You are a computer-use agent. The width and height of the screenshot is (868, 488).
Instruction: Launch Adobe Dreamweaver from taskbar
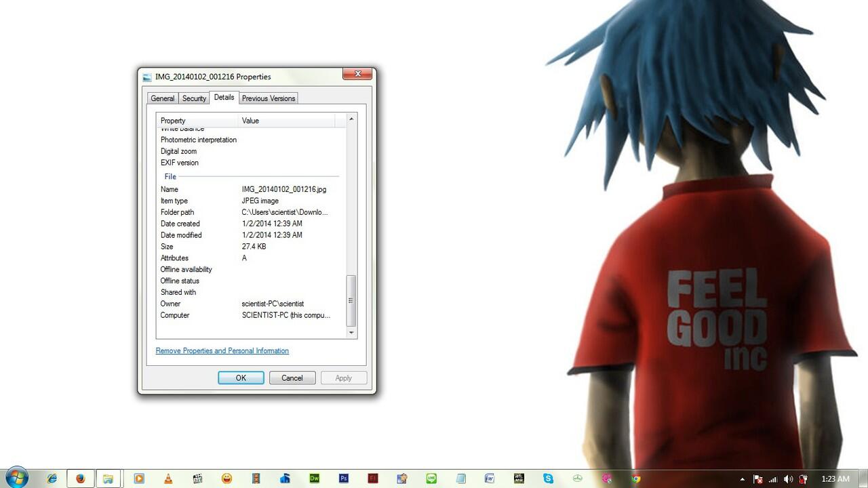click(314, 479)
